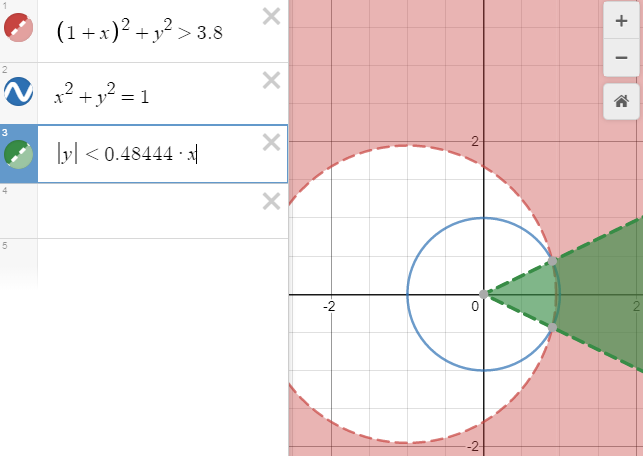Zoom in on the graph
643x456 pixels.
pos(621,21)
